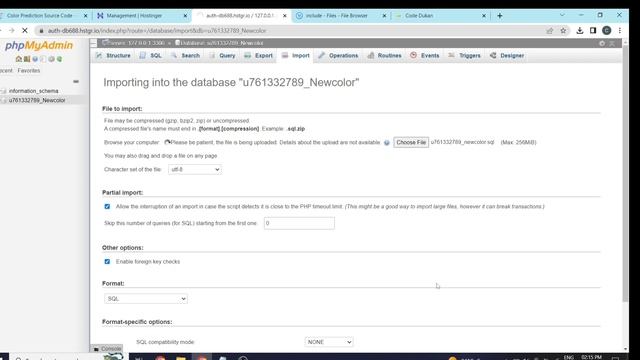Select information_schema in navigation tree
The image size is (640, 360).
[x=33, y=91]
